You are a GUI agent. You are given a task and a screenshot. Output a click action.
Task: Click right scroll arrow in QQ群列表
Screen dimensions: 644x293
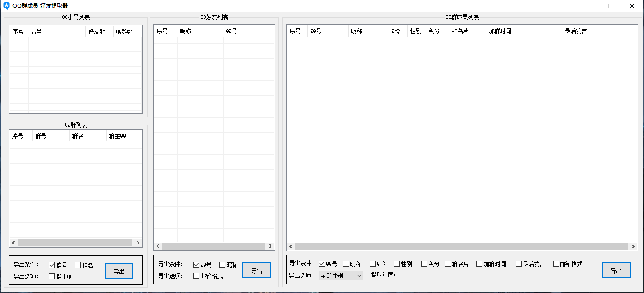137,243
